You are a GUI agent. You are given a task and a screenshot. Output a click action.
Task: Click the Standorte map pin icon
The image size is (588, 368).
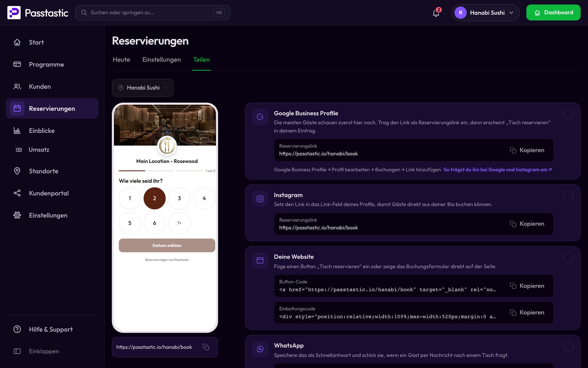17,171
